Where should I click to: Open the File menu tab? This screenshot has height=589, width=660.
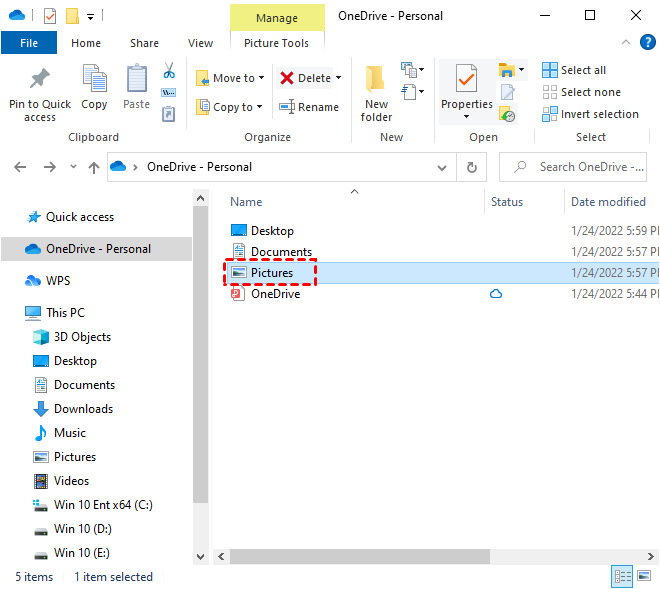click(x=29, y=43)
